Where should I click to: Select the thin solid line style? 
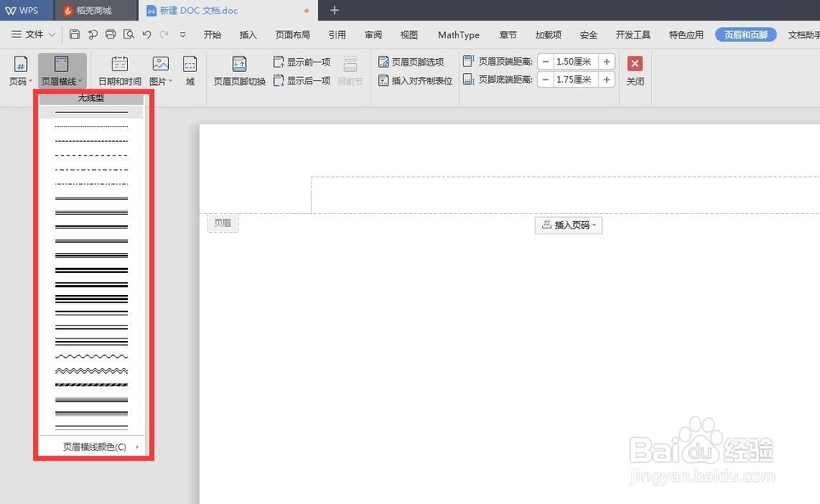(91, 112)
